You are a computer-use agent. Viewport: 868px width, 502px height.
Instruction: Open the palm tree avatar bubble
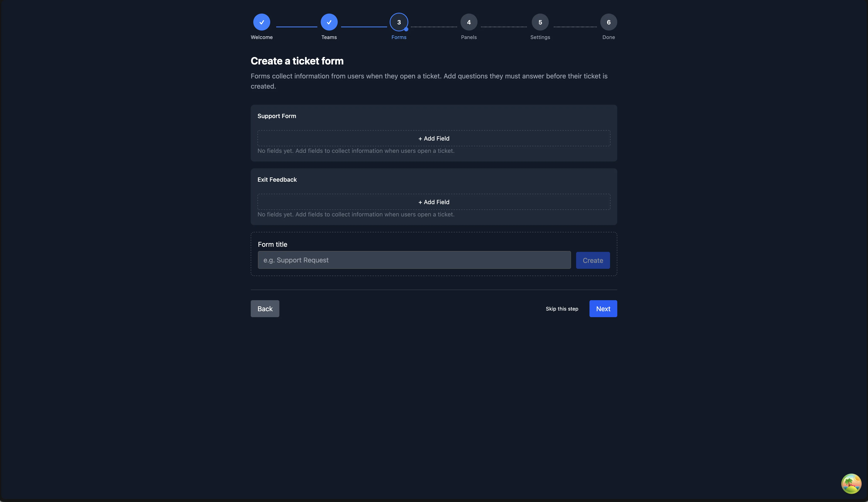pyautogui.click(x=851, y=484)
